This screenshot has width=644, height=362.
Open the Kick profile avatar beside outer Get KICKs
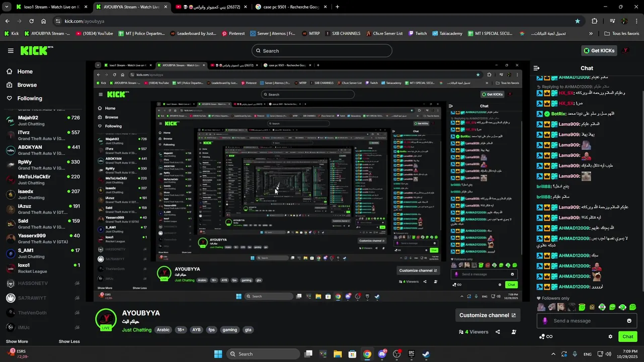click(625, 51)
